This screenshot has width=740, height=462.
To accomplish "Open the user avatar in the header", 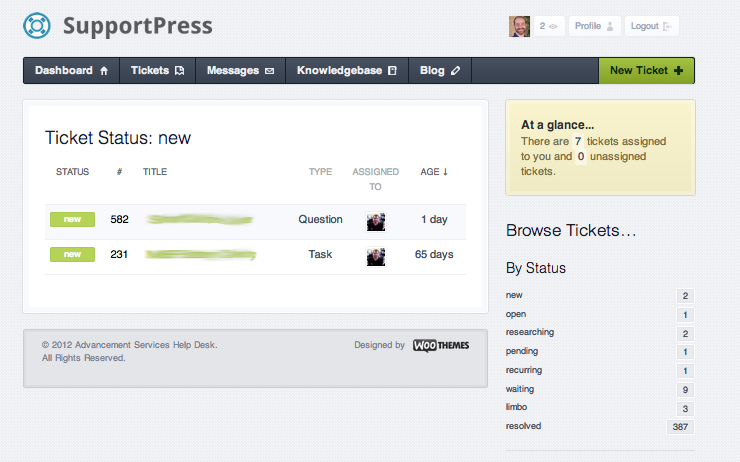I will coord(519,26).
